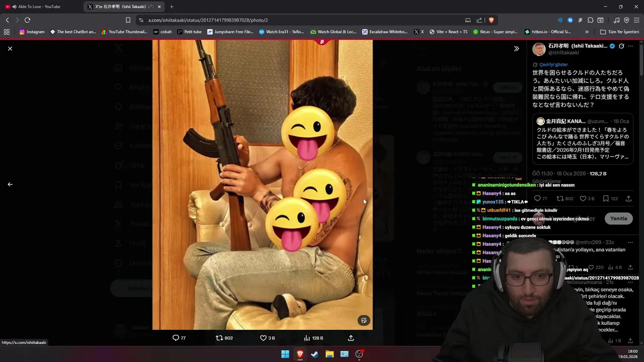Open hitbox.io bookmark

pos(547,32)
